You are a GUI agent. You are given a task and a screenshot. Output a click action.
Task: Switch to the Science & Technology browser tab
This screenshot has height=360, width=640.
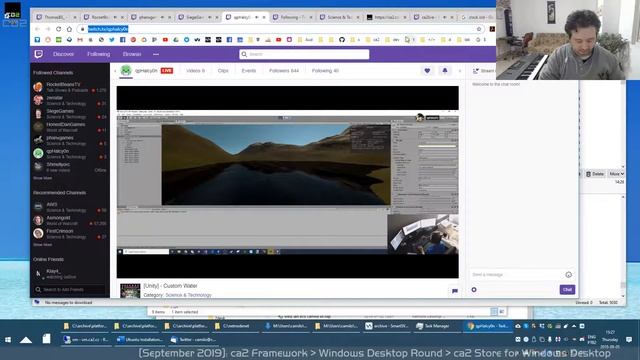tap(339, 17)
